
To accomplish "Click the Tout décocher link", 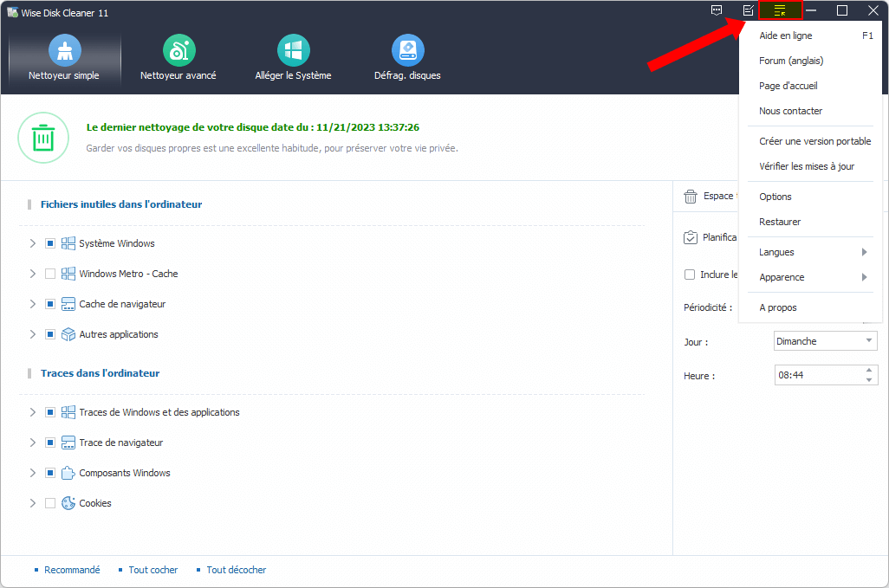I will click(237, 570).
